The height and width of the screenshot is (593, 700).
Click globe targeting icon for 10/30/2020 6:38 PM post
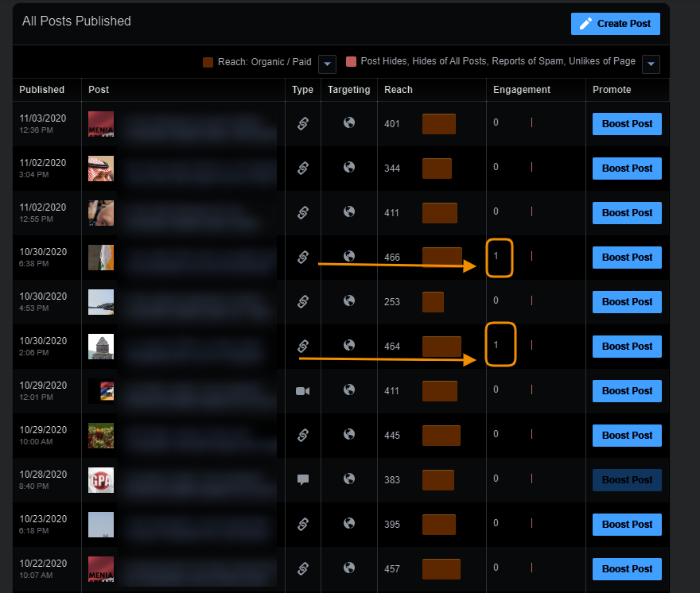[x=349, y=256]
